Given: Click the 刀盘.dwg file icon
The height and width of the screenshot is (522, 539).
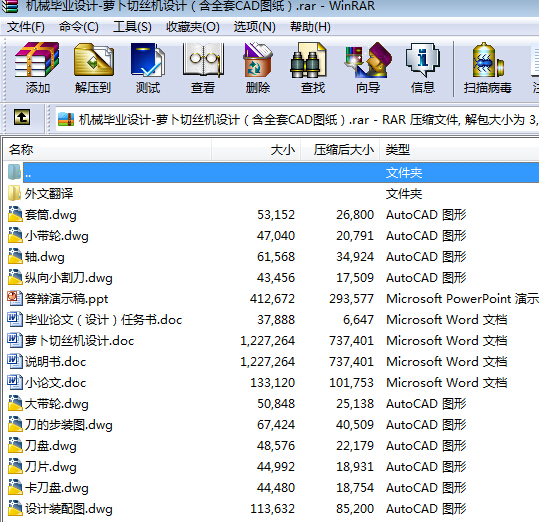Looking at the screenshot, I should click(15, 445).
